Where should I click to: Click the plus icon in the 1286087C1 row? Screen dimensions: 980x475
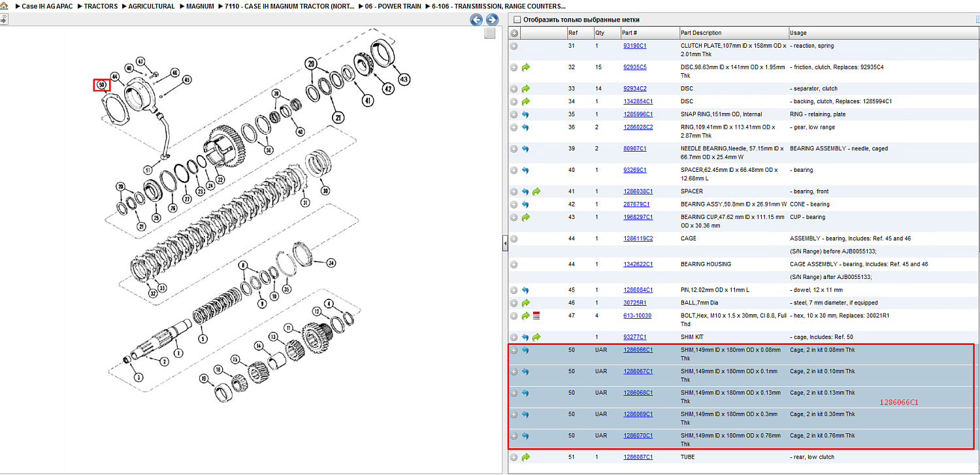pyautogui.click(x=514, y=457)
